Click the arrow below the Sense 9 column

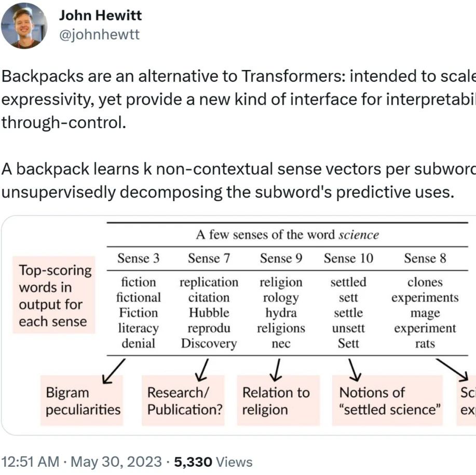point(277,370)
